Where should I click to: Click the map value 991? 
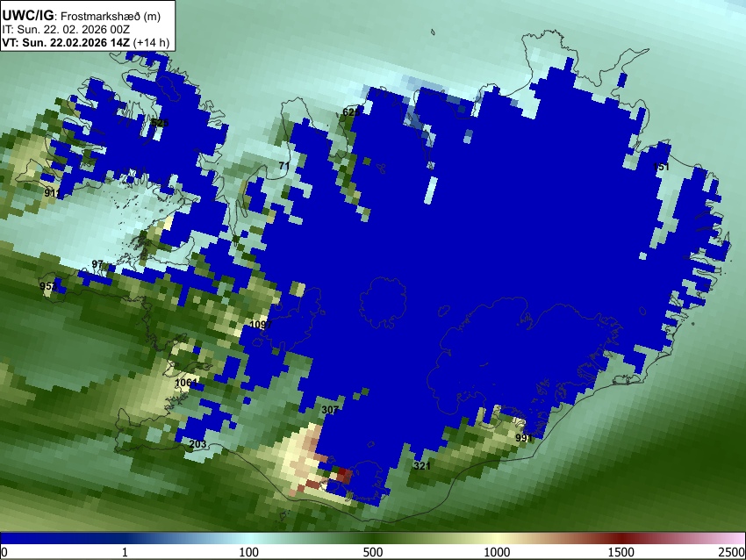point(524,438)
